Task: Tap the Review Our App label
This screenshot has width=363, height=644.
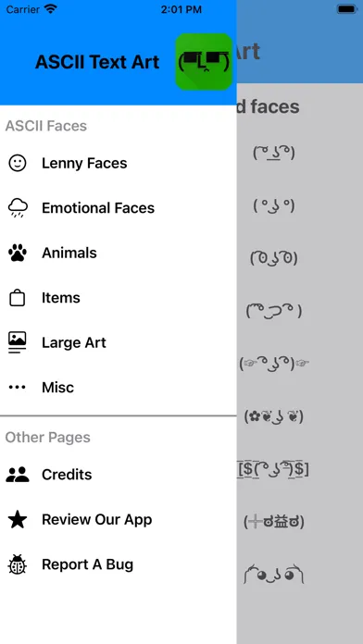Action: click(97, 520)
